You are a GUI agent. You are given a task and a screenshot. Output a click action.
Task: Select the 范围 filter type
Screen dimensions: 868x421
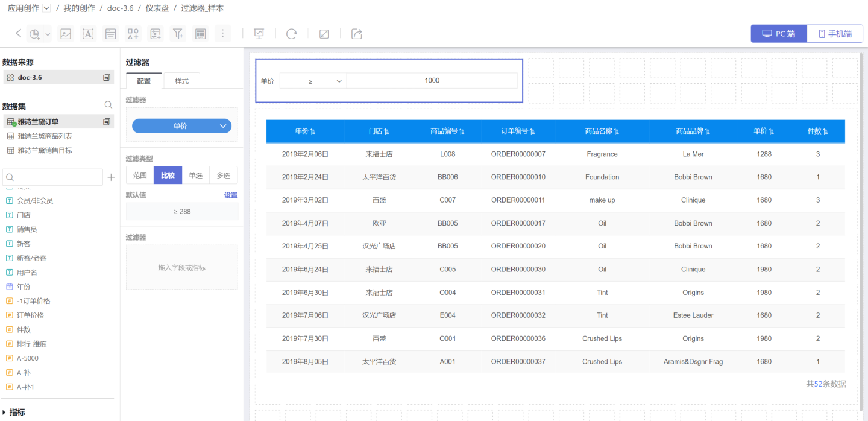(140, 175)
